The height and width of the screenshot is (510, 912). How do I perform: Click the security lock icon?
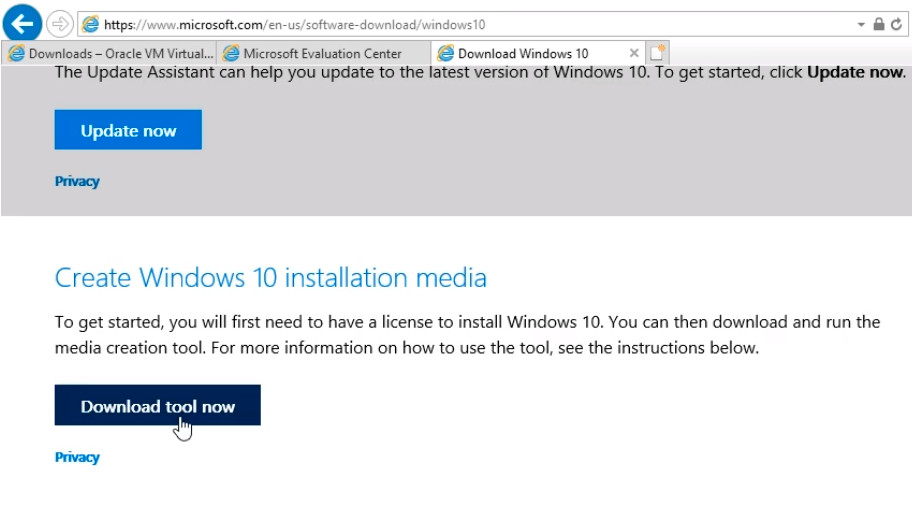click(879, 24)
